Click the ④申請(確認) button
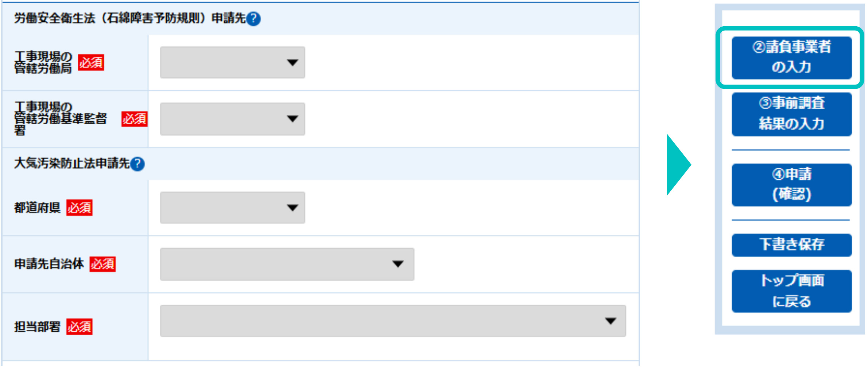 click(x=791, y=185)
